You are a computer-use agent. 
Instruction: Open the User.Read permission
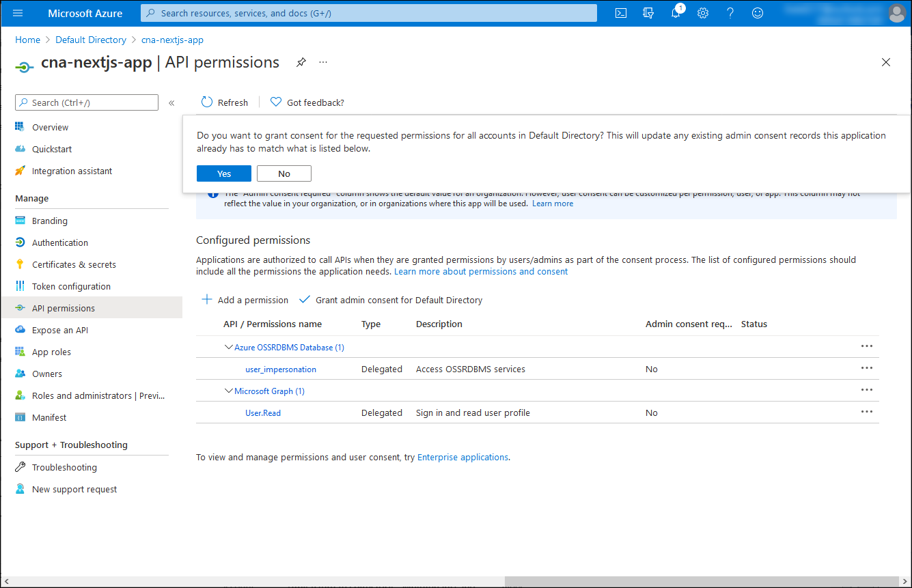[263, 412]
